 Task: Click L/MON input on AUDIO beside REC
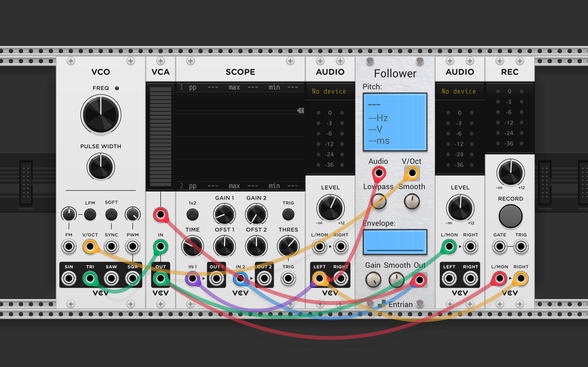[x=449, y=247]
